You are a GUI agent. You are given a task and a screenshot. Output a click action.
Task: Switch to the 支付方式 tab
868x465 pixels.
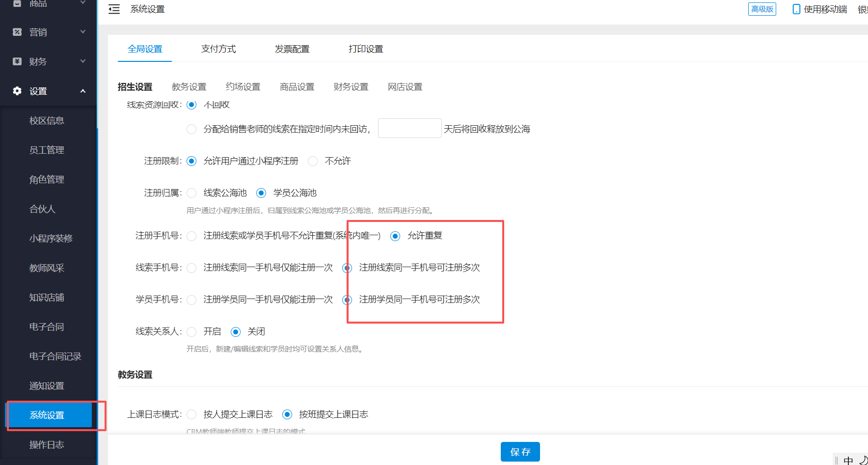point(218,49)
